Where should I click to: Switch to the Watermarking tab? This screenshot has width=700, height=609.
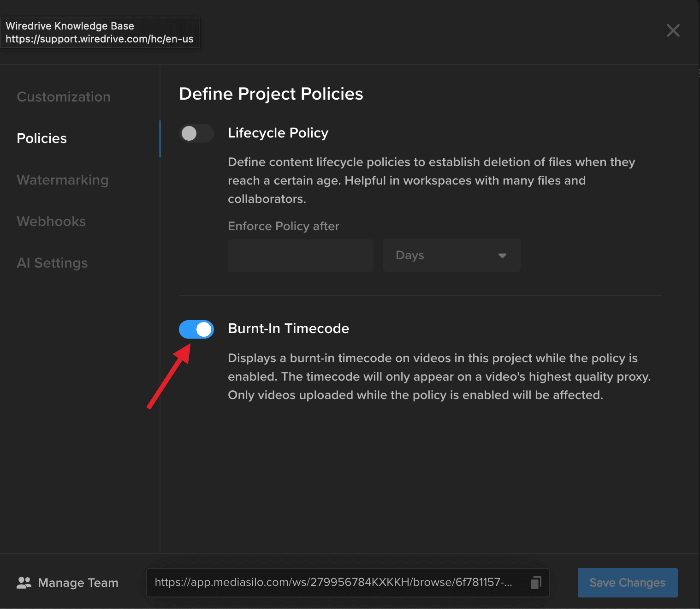63,180
